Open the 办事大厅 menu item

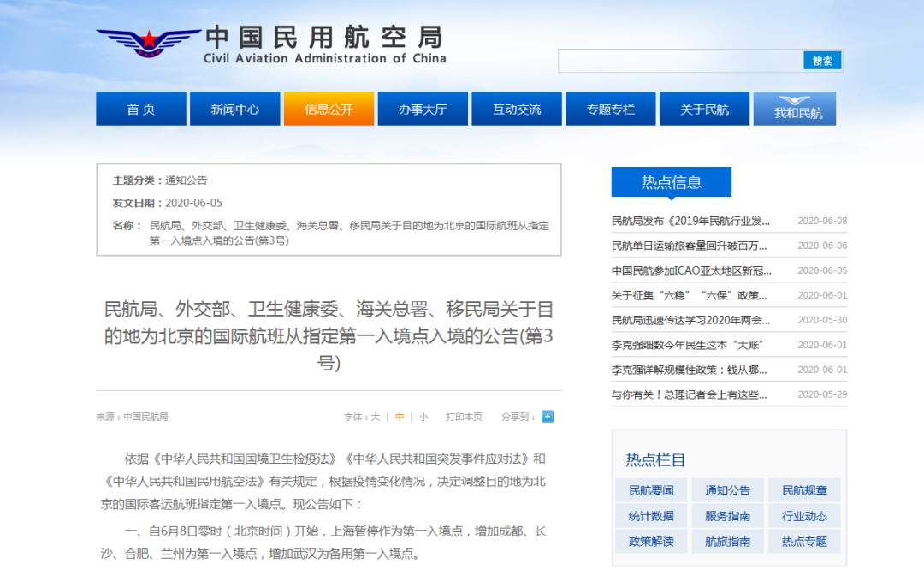(x=422, y=108)
